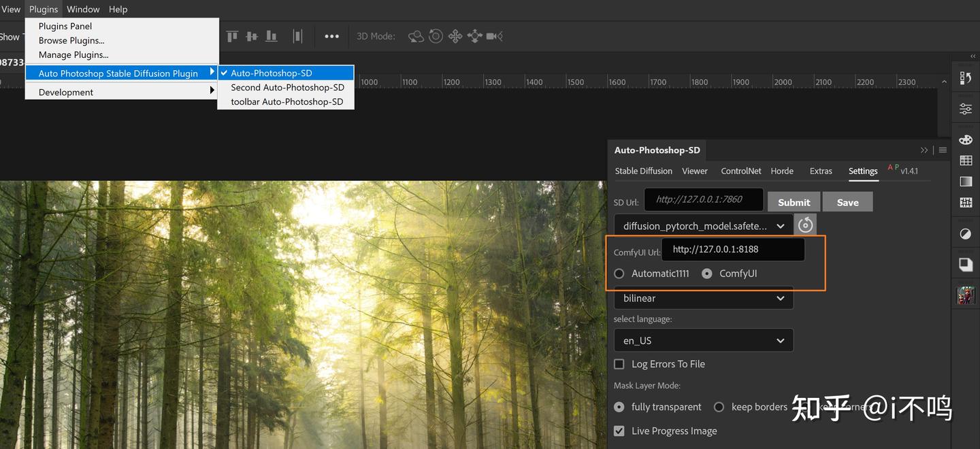980x449 pixels.
Task: Click the ComfyUI Url input field
Action: [732, 249]
